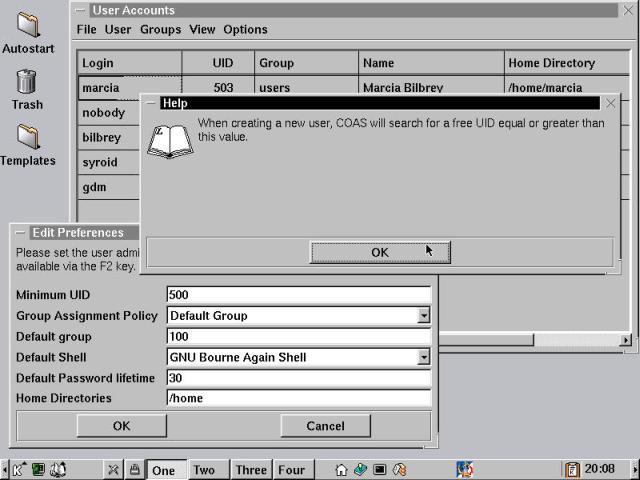
Task: Click the lock screen padlock icon
Action: (134, 469)
